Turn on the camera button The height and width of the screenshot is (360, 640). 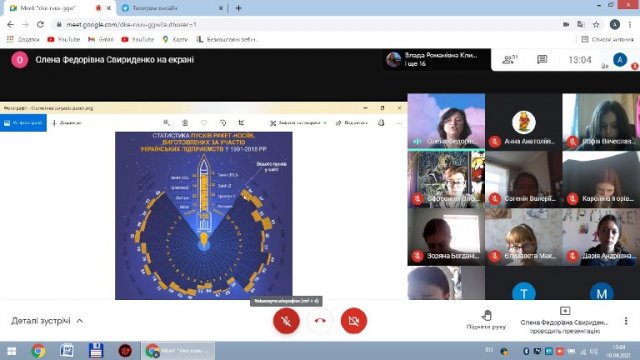[x=353, y=321]
